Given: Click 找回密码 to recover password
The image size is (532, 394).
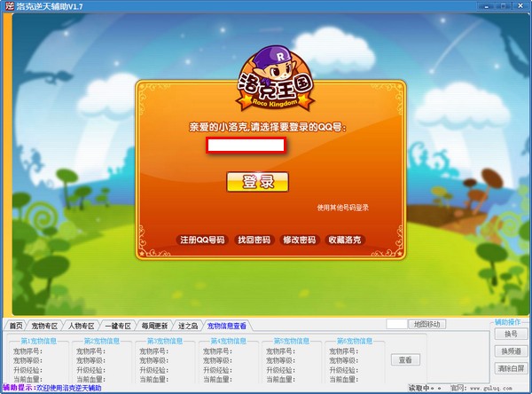Looking at the screenshot, I should click(254, 240).
